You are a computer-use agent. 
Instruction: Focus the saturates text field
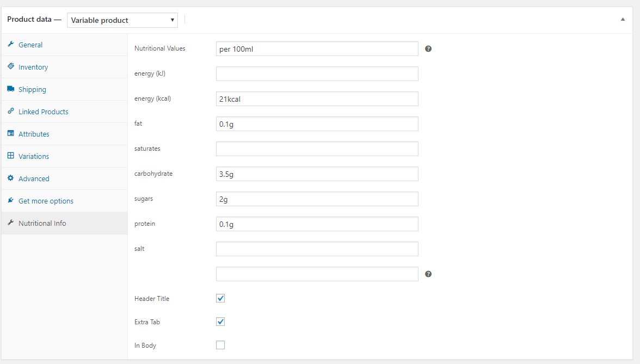[x=317, y=149]
